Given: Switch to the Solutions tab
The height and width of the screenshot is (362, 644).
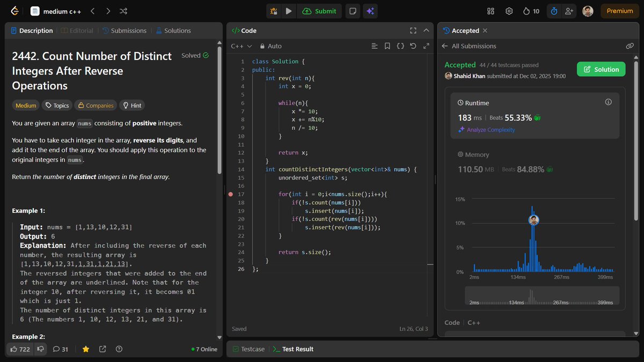Looking at the screenshot, I should 173,31.
